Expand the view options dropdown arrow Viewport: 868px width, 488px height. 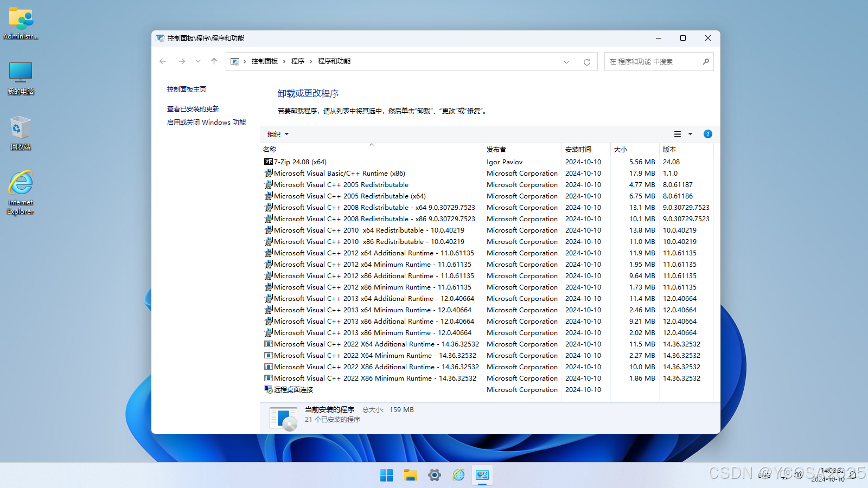coord(691,134)
